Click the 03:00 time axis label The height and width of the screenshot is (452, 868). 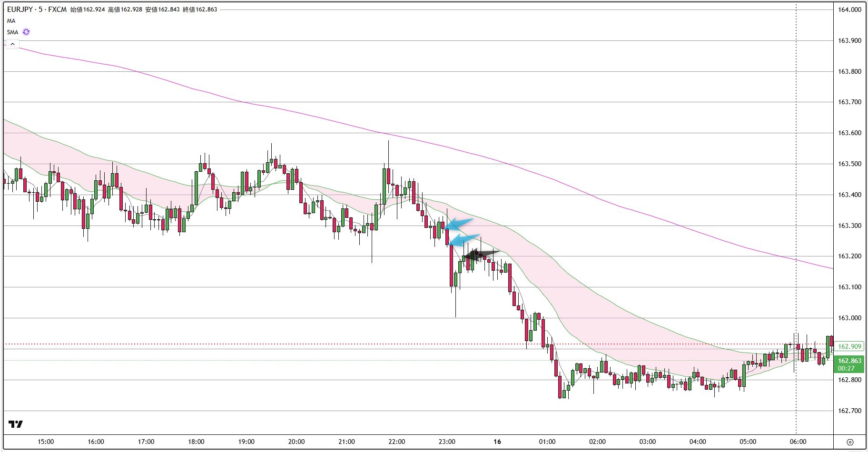(648, 442)
